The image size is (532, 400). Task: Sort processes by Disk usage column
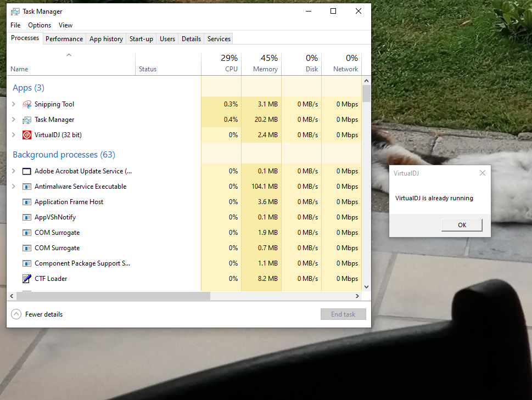click(301, 64)
